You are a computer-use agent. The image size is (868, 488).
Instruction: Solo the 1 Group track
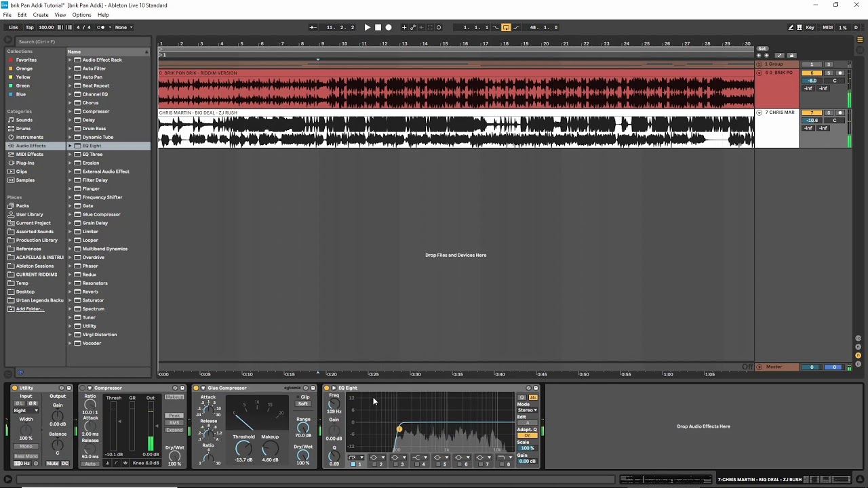pyautogui.click(x=829, y=64)
